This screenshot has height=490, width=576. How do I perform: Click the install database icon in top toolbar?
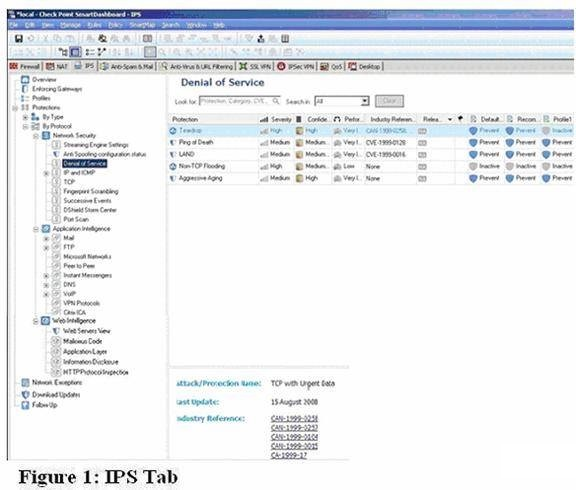point(261,39)
